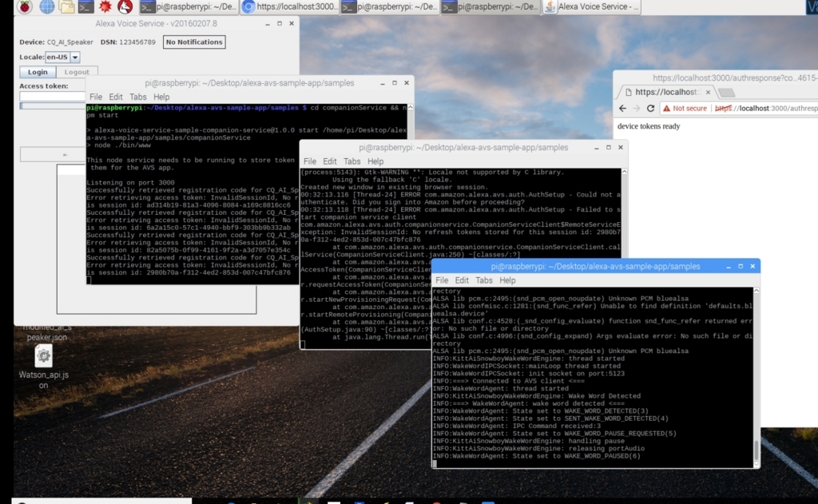This screenshot has width=818, height=504.
Task: Click scroll-up arrow in AuthSetup error terminal
Action: coord(624,172)
